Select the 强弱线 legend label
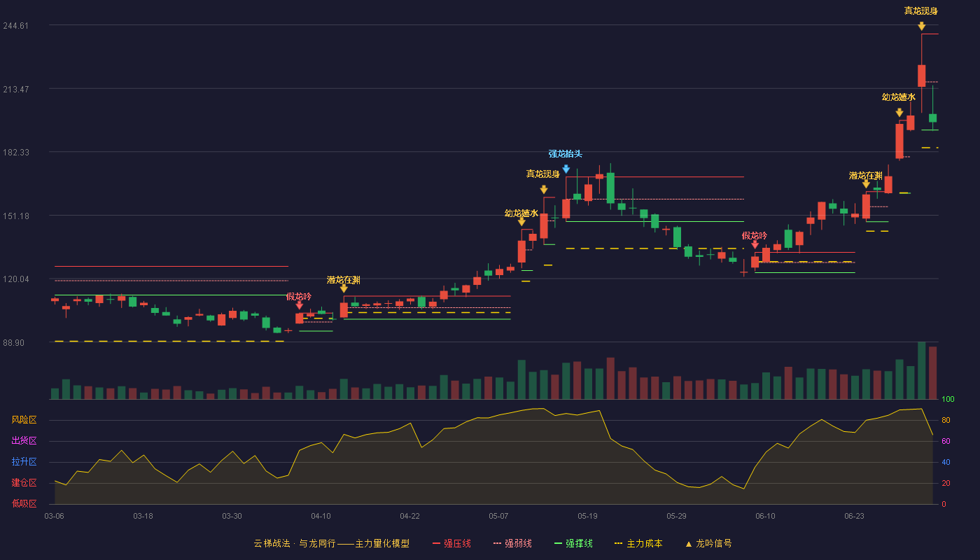980x560 pixels. tap(518, 543)
